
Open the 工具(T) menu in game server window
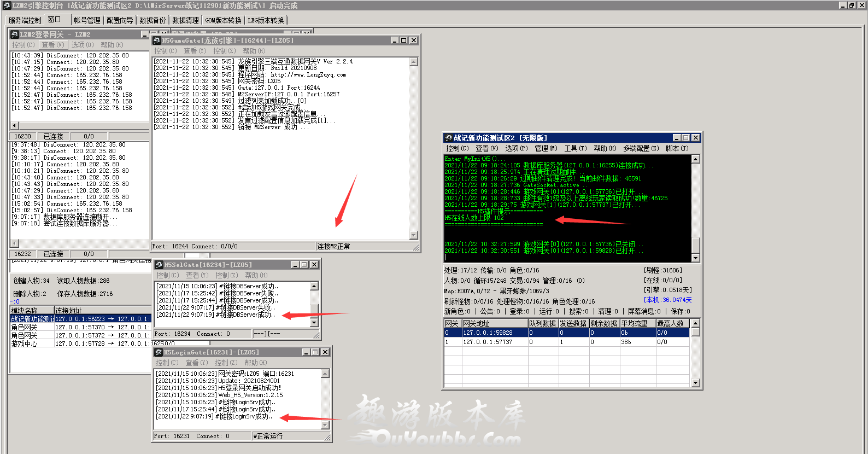coord(575,148)
